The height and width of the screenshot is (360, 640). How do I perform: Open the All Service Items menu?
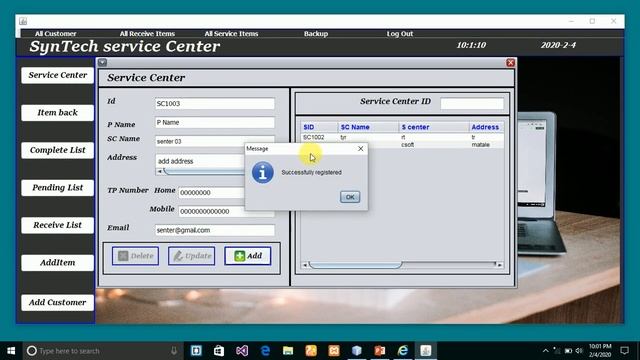pyautogui.click(x=231, y=33)
